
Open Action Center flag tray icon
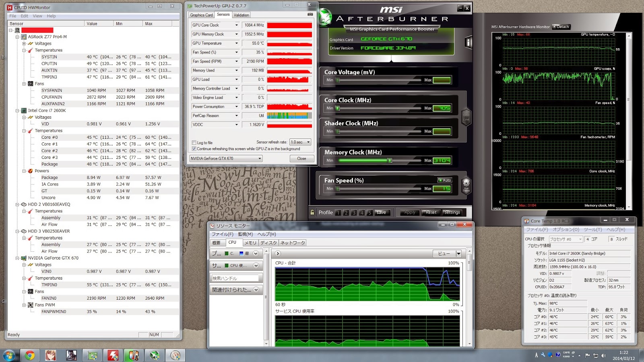click(x=588, y=356)
